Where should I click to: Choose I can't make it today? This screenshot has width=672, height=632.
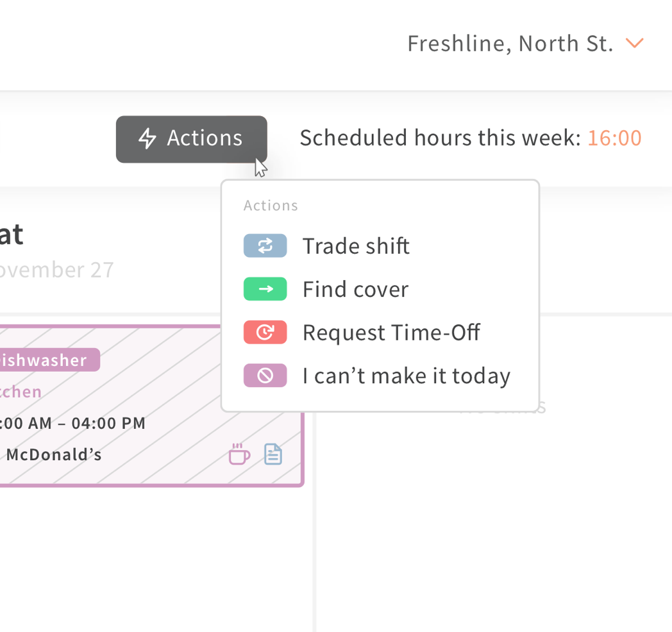tap(380, 376)
